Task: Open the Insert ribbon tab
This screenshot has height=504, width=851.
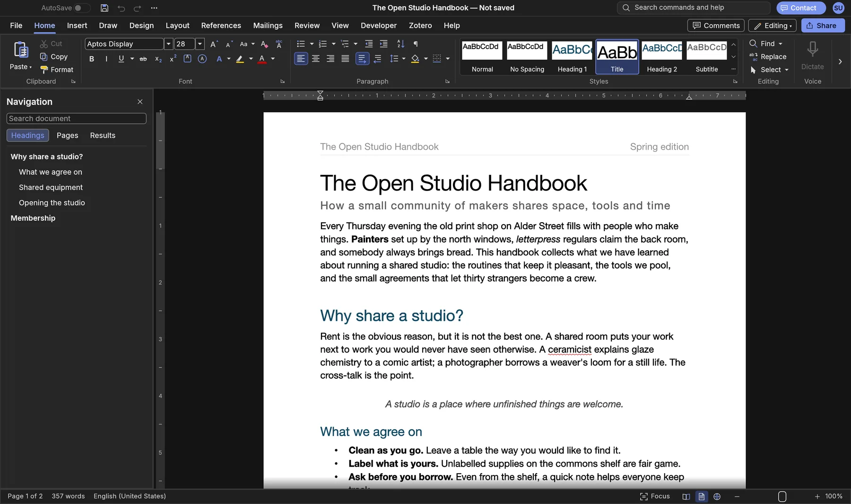Action: 77,26
